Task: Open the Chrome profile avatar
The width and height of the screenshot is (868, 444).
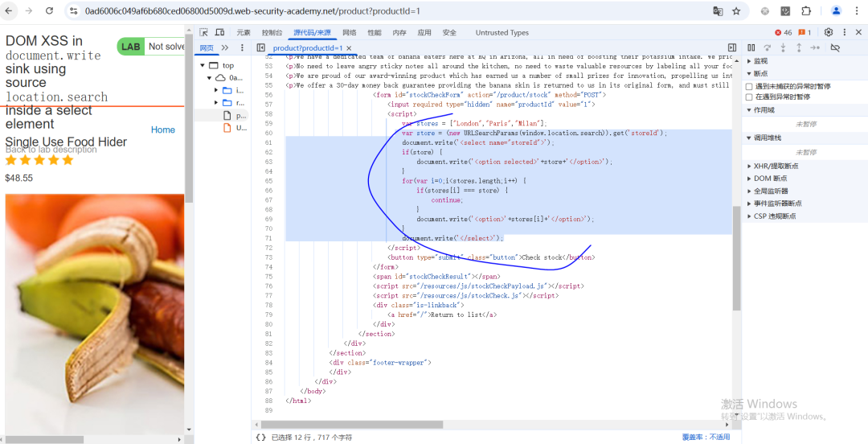Action: click(837, 11)
